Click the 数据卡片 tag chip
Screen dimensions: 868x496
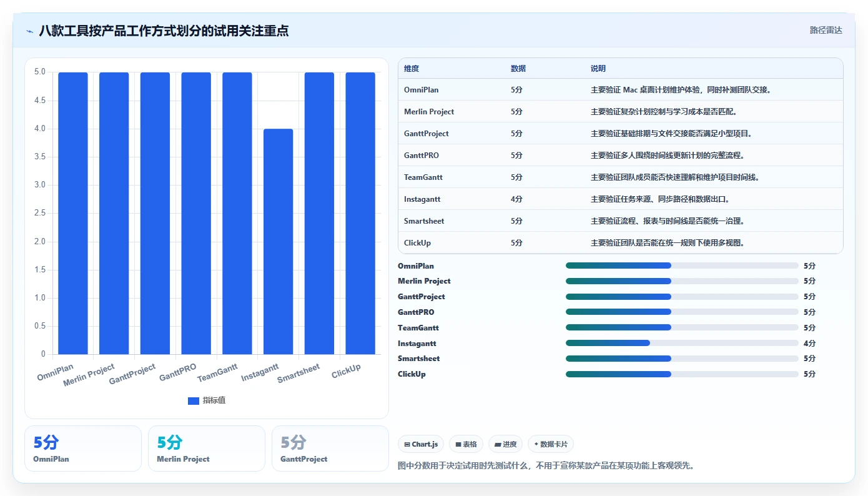point(550,444)
